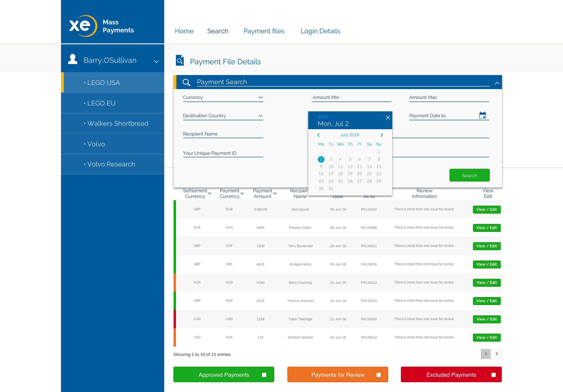Click View / Edit for Don Glover
563x392 pixels.
point(487,209)
